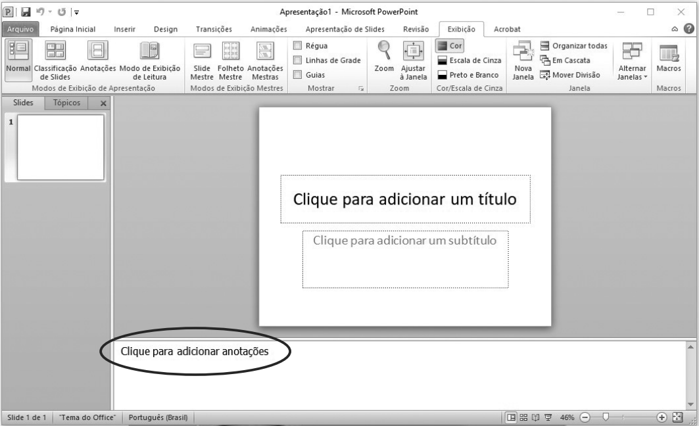This screenshot has width=699, height=426.
Task: Open the Anotações Mestras view
Action: (265, 60)
